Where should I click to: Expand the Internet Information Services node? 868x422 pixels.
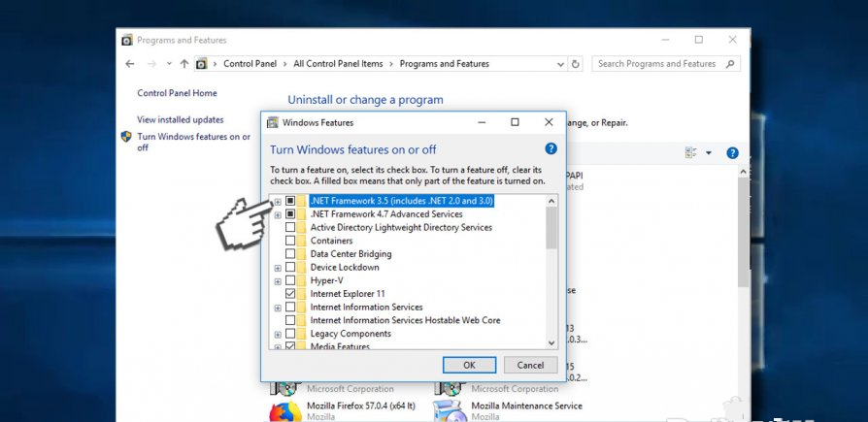point(278,307)
